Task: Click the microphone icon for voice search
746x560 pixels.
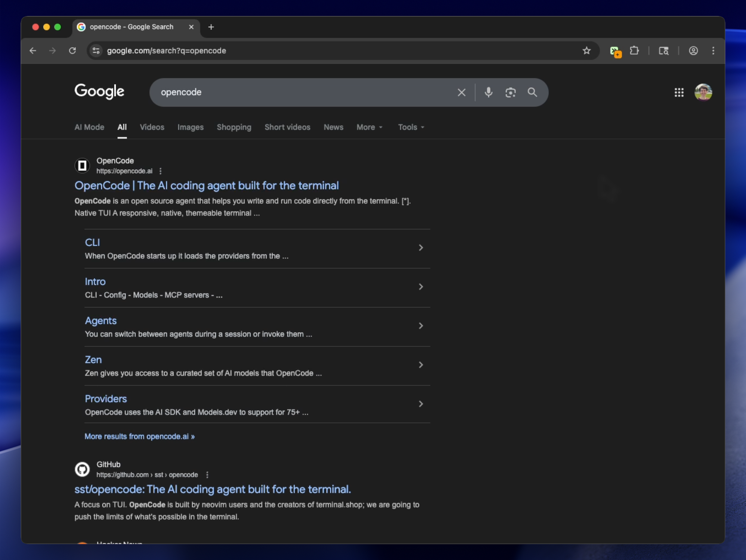Action: tap(488, 92)
